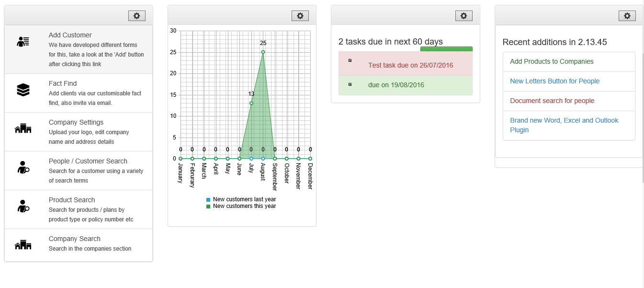Open gear settings on the chart panel
The height and width of the screenshot is (288, 644).
[300, 16]
